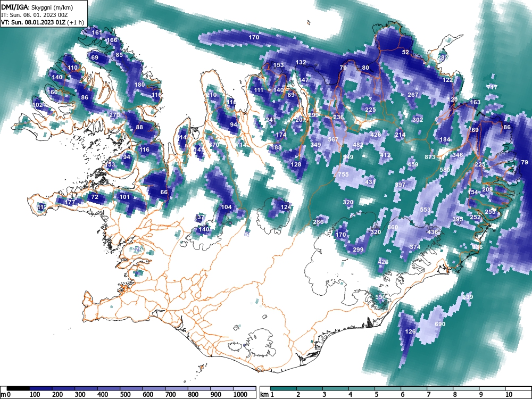Click the '10' label on kilometer scale
This screenshot has height=399, width=532.
pyautogui.click(x=508, y=395)
